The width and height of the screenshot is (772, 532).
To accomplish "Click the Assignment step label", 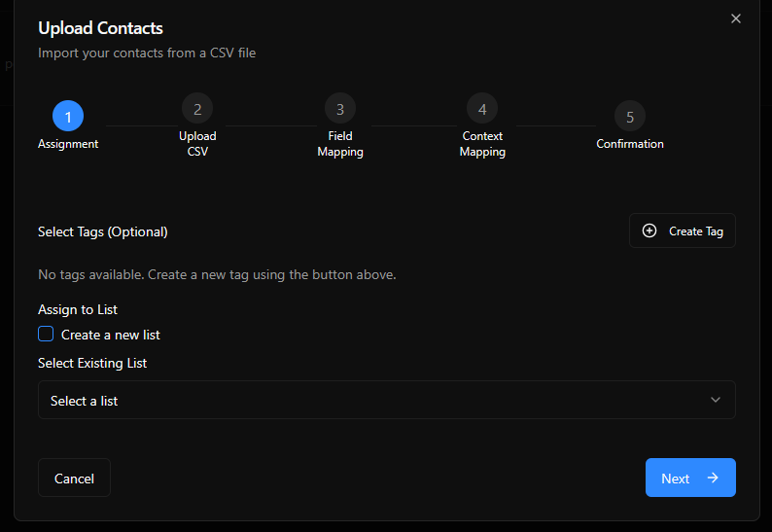I will click(68, 144).
